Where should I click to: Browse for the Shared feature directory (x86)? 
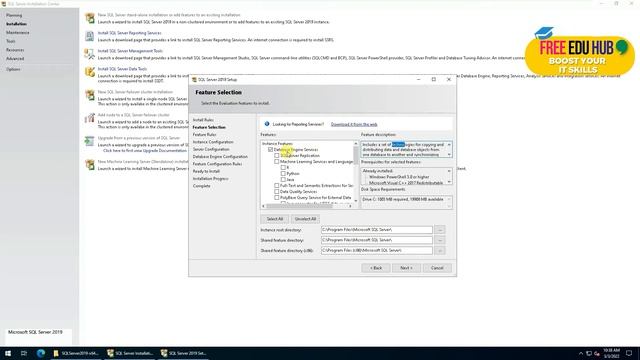(x=440, y=250)
